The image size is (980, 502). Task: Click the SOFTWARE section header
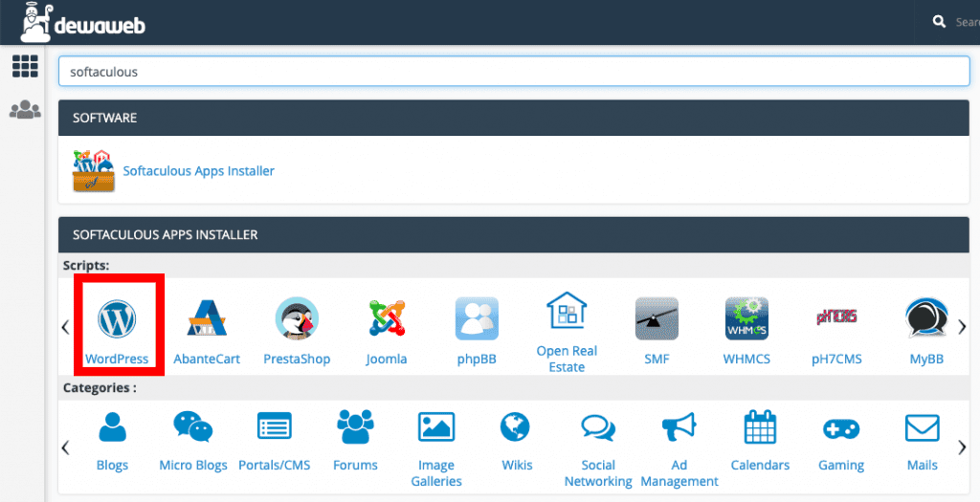(514, 118)
